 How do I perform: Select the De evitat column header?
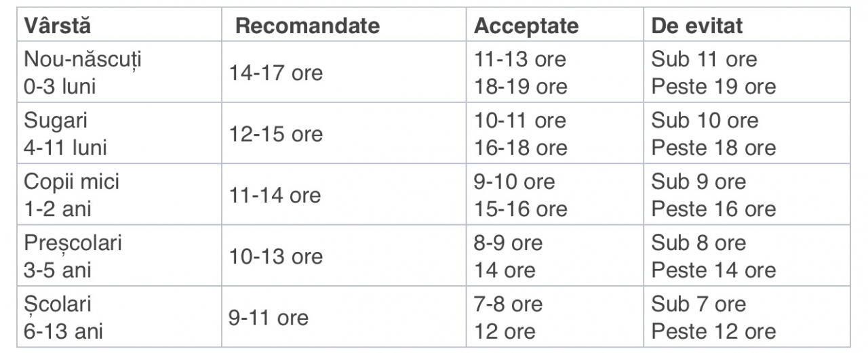tap(697, 26)
